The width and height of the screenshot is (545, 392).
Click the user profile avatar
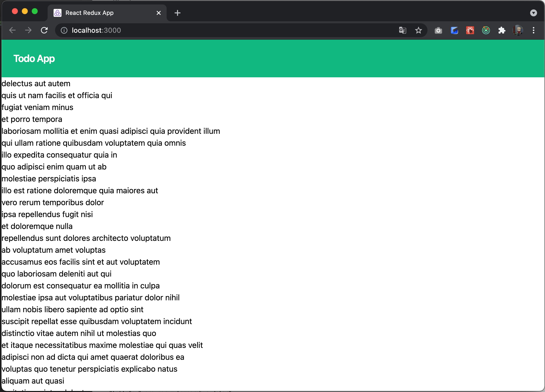tap(517, 30)
